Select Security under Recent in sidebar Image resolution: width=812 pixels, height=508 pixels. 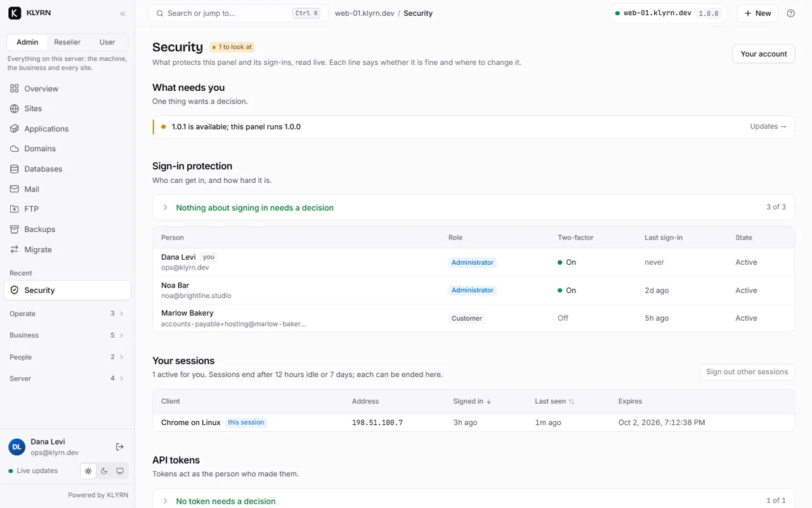[67, 290]
